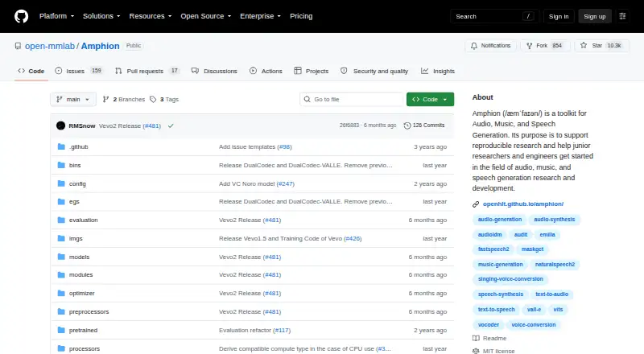Star the Amphion repository

(x=601, y=46)
